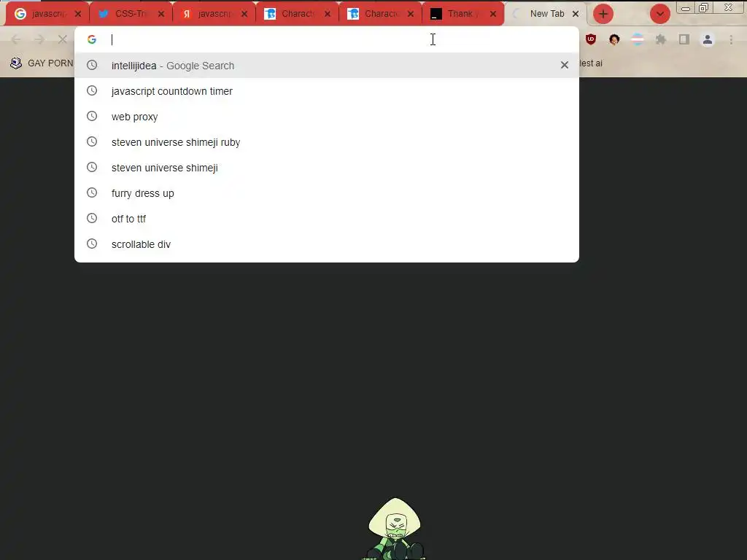747x560 pixels.
Task: Open the striped flag extension icon
Action: point(638,39)
